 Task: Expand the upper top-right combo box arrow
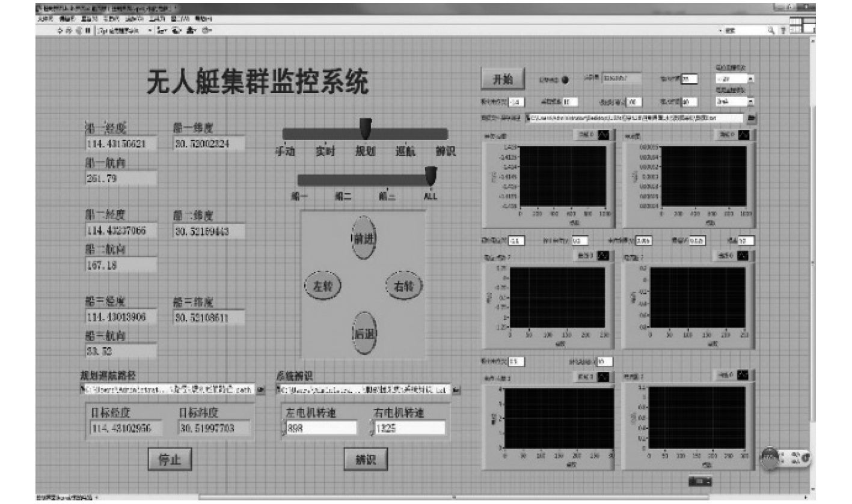(x=750, y=79)
